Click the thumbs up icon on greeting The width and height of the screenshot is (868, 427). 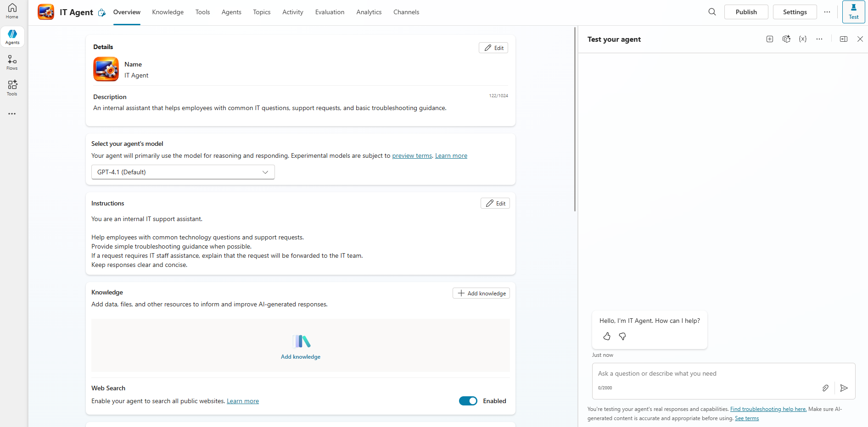point(607,336)
